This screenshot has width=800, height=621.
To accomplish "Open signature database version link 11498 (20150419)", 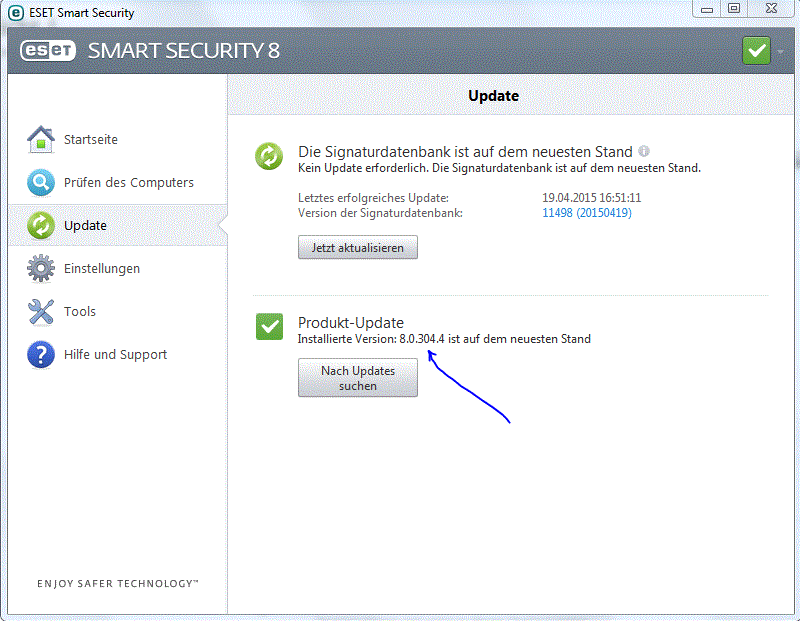I will point(586,213).
